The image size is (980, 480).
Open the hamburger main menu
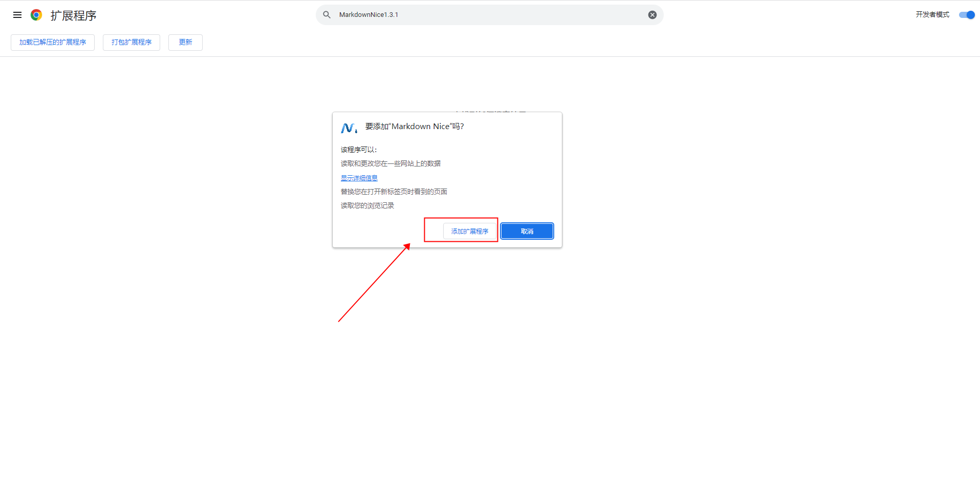coord(17,15)
